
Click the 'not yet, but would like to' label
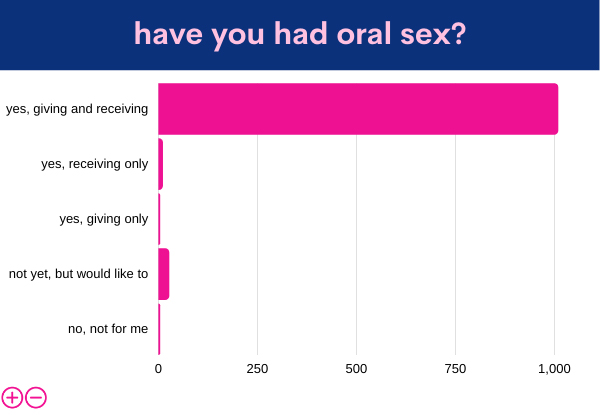[x=78, y=274]
